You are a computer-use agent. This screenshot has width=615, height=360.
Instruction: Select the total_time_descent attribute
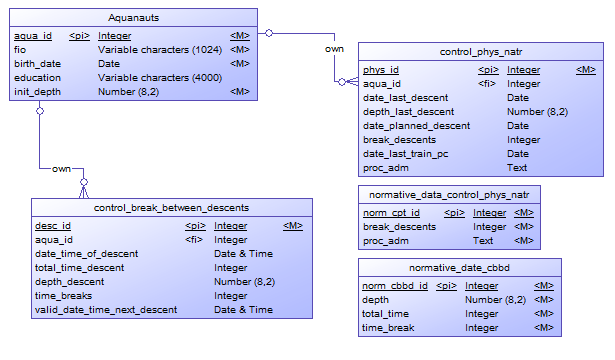(80, 268)
